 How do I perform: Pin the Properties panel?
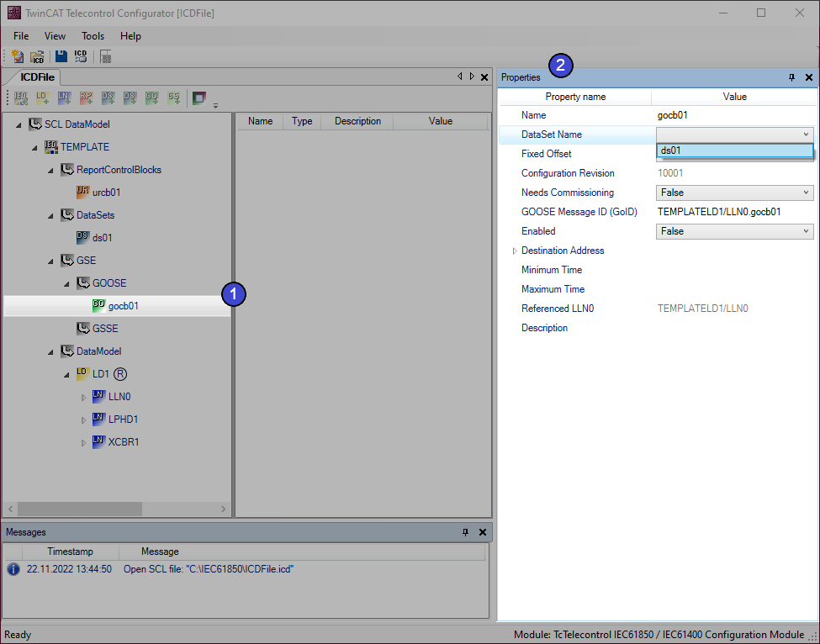[791, 77]
